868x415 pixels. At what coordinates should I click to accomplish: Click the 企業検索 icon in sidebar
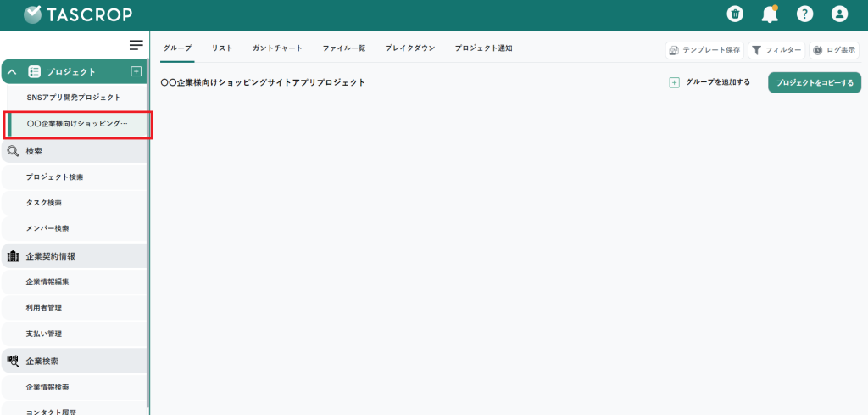tap(13, 361)
